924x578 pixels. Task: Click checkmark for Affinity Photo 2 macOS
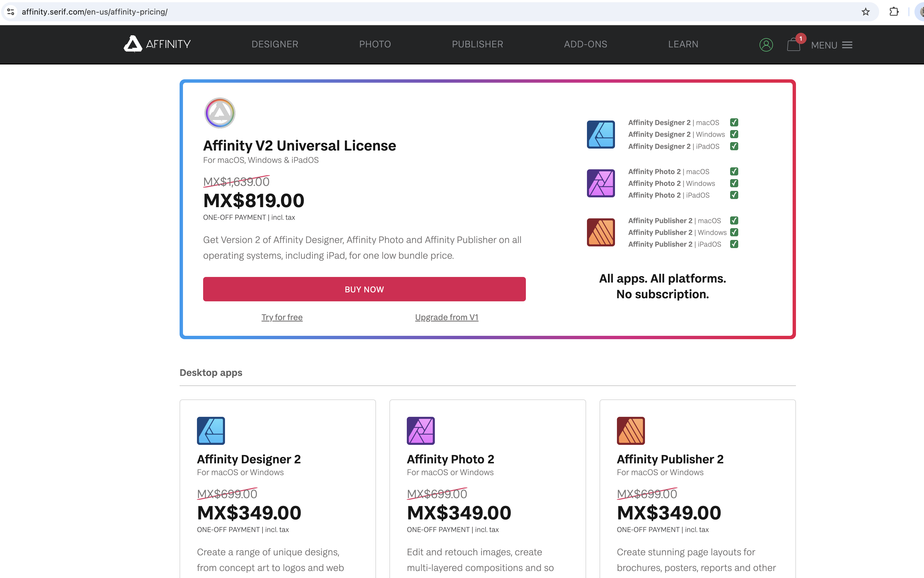pyautogui.click(x=734, y=171)
